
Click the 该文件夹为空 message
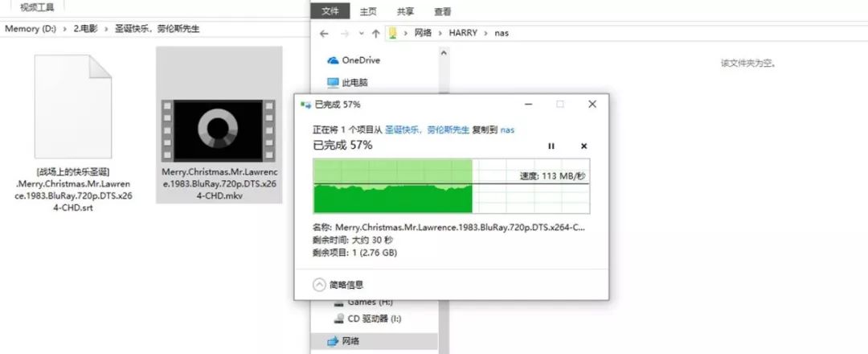[x=748, y=63]
